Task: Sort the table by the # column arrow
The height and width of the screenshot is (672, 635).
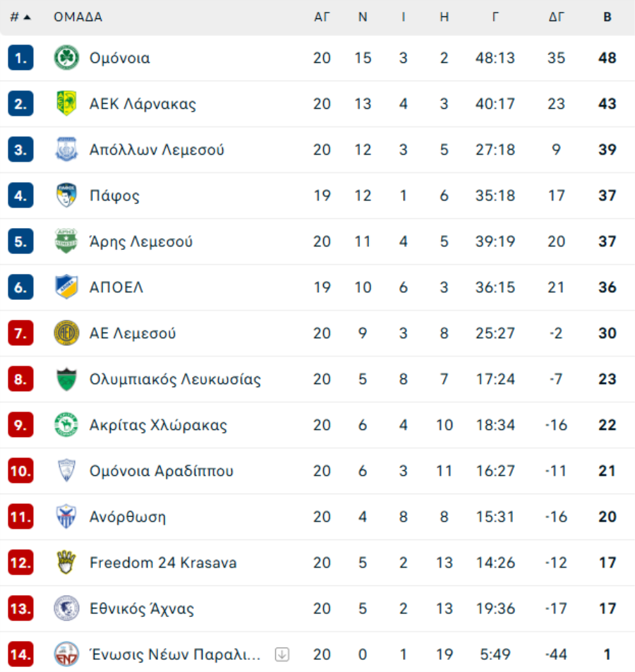Action: (x=20, y=18)
